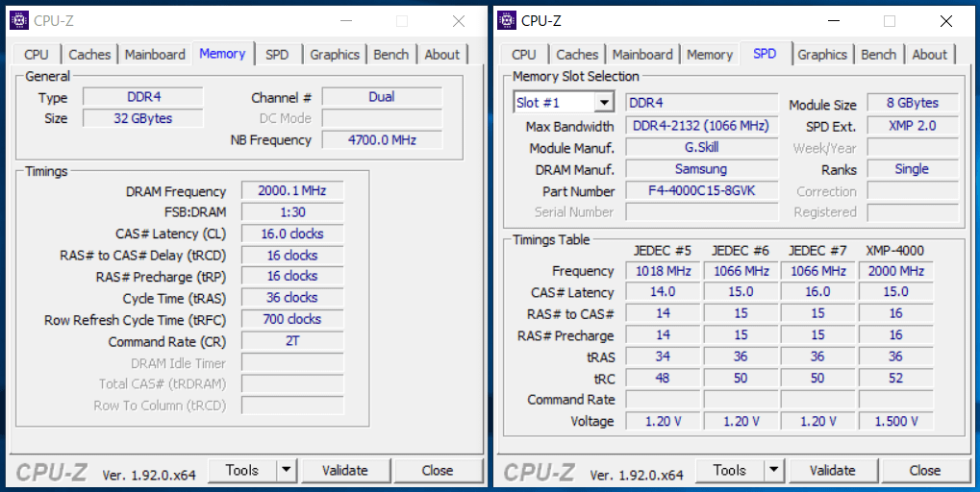Click XMP-4000 tRC value 52
This screenshot has height=492, width=980.
(895, 379)
